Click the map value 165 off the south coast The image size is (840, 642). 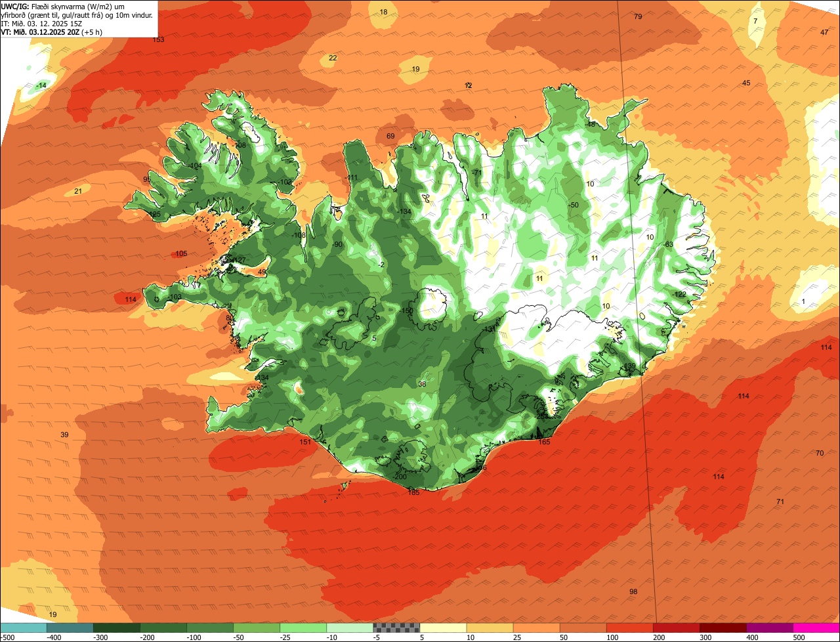(545, 442)
